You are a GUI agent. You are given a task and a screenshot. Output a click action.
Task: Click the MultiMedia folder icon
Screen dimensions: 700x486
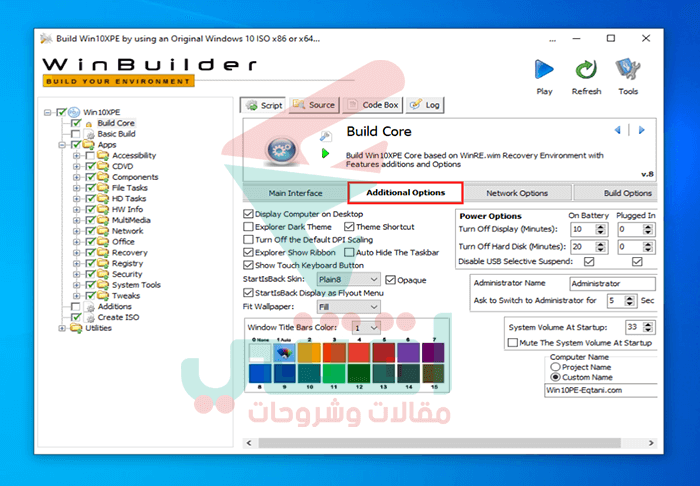[x=103, y=220]
